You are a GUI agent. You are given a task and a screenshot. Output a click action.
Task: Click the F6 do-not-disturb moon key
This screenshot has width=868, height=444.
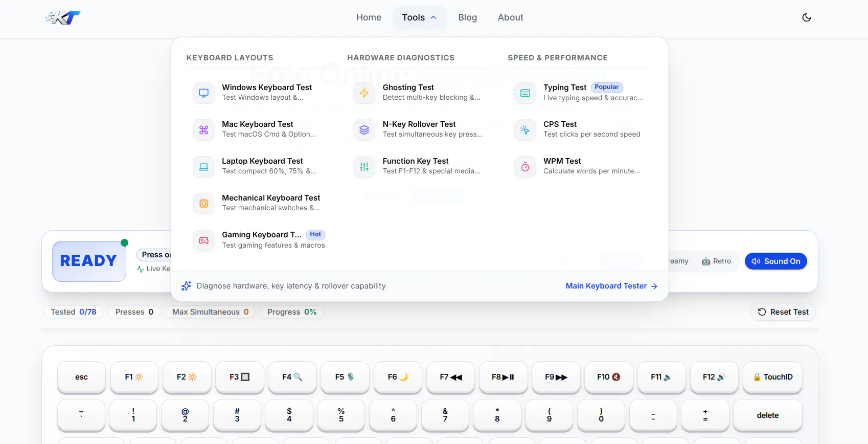pyautogui.click(x=398, y=378)
